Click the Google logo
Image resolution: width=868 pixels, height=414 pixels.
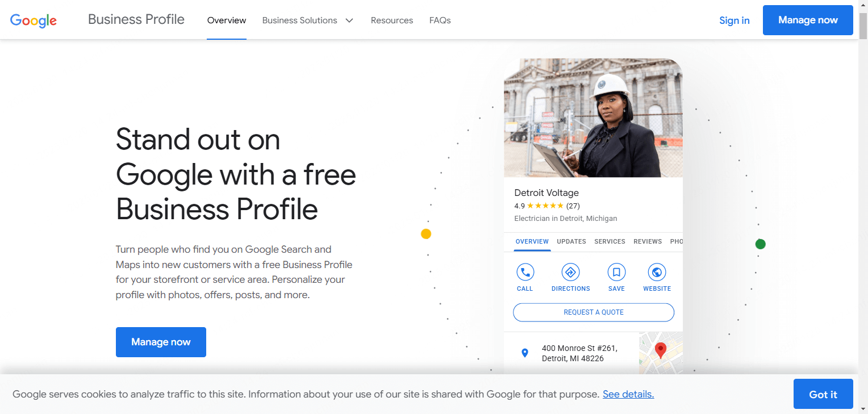coord(34,20)
